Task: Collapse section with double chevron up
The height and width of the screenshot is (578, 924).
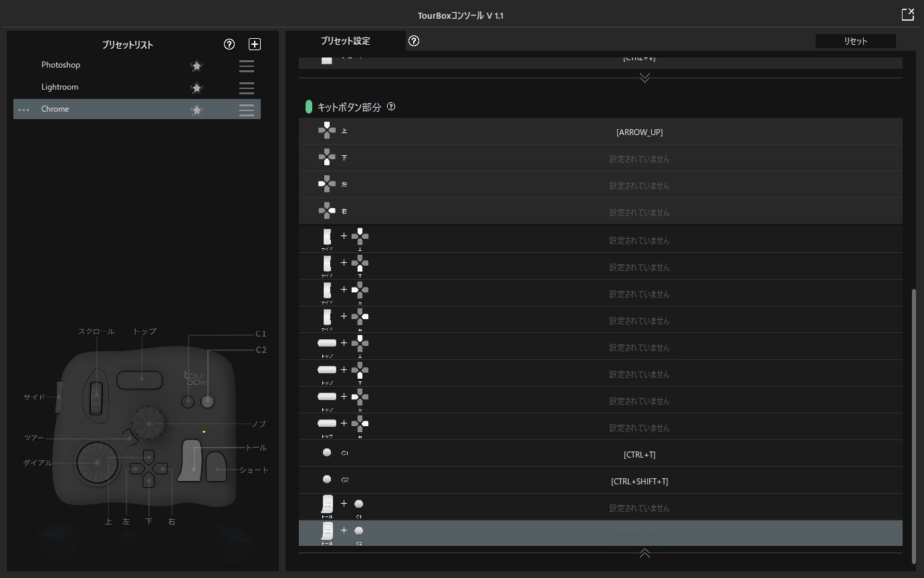Action: (645, 553)
